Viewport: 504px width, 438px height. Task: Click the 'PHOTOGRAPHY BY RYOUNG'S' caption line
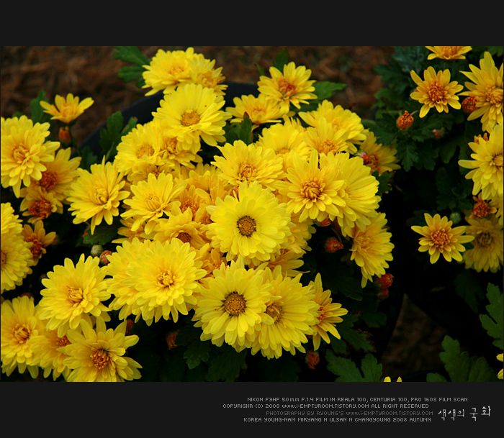coord(349,413)
